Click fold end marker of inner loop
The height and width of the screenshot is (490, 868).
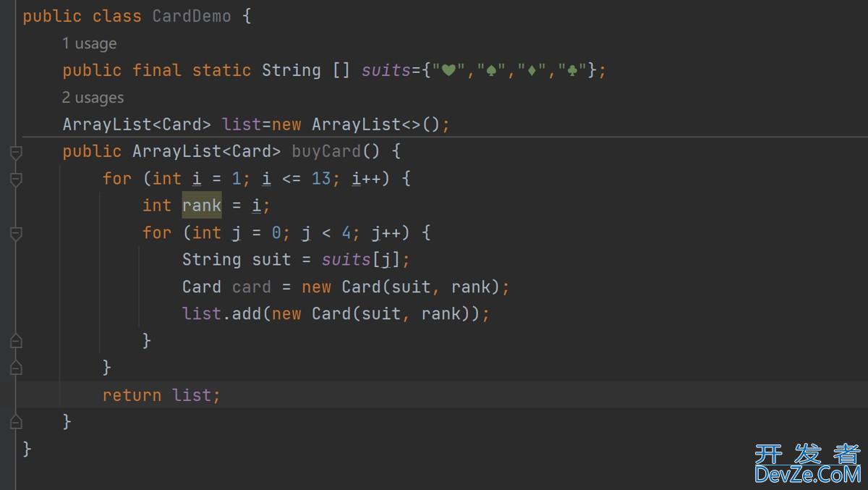point(16,341)
